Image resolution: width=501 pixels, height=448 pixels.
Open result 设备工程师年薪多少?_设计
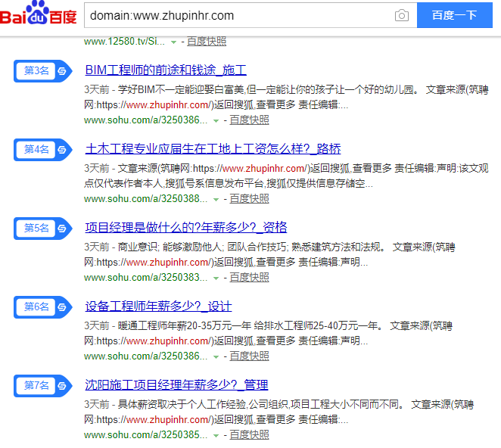(158, 306)
